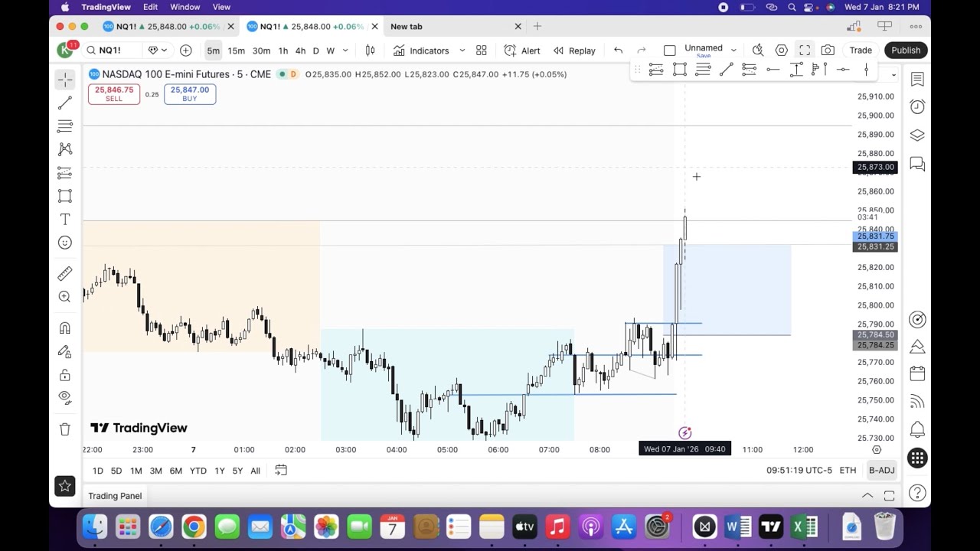Viewport: 980px width, 551px height.
Task: Toggle the favorites star toolbar button
Action: pyautogui.click(x=65, y=486)
